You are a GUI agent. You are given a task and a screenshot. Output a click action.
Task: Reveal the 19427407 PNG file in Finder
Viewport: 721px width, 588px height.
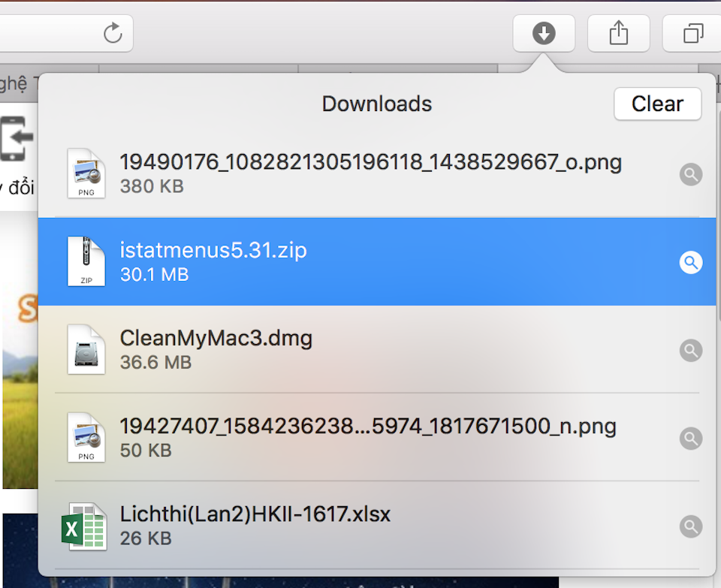[x=690, y=438]
